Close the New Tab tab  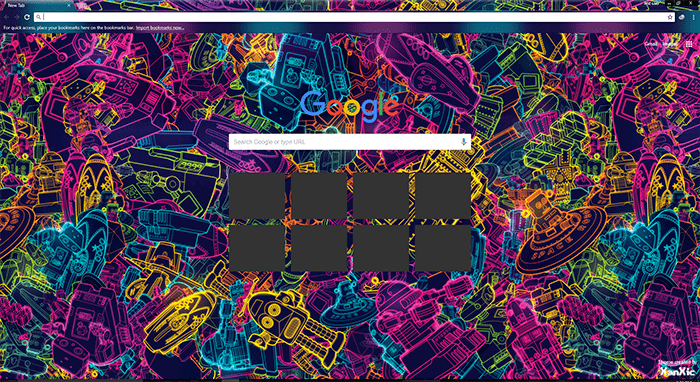point(68,5)
